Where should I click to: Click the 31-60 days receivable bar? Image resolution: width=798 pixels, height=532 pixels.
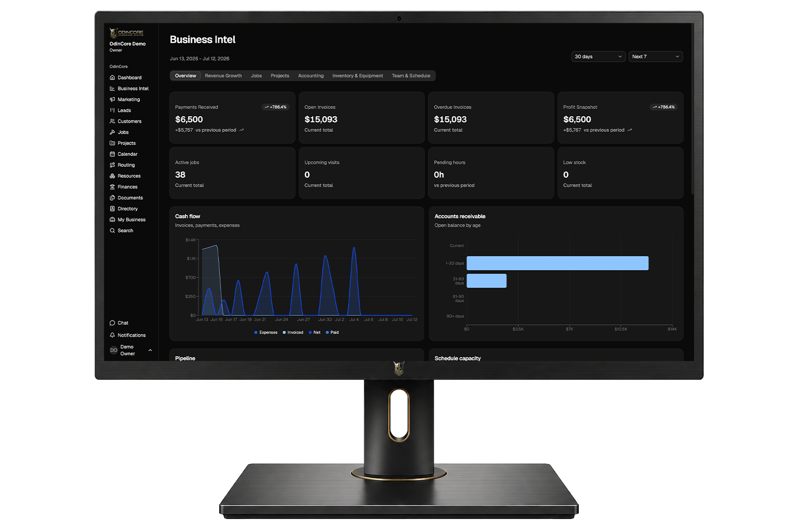[486, 281]
